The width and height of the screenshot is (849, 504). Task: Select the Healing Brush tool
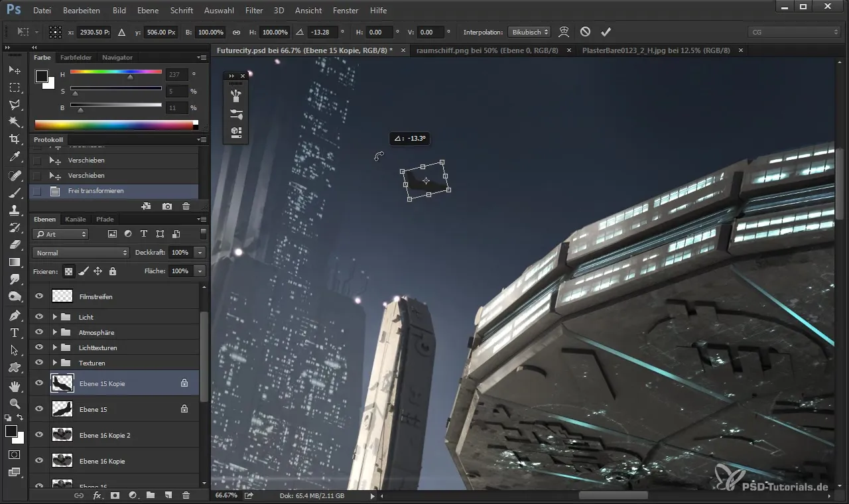click(x=15, y=176)
